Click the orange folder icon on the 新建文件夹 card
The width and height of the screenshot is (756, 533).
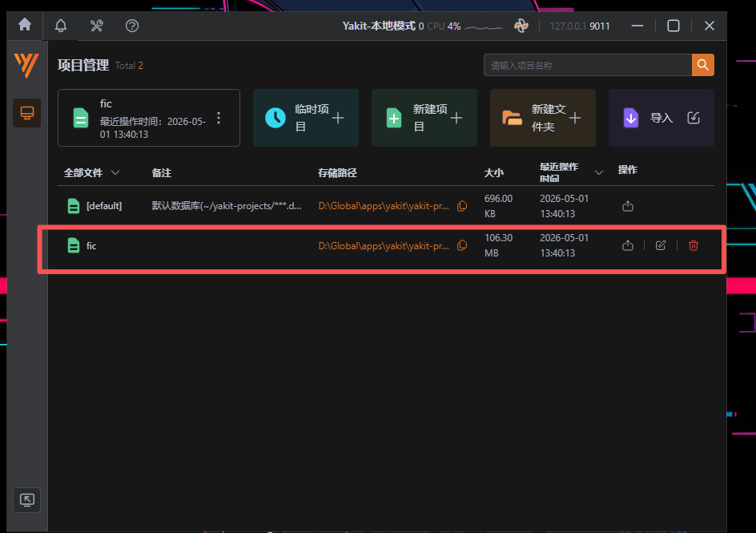pos(512,118)
